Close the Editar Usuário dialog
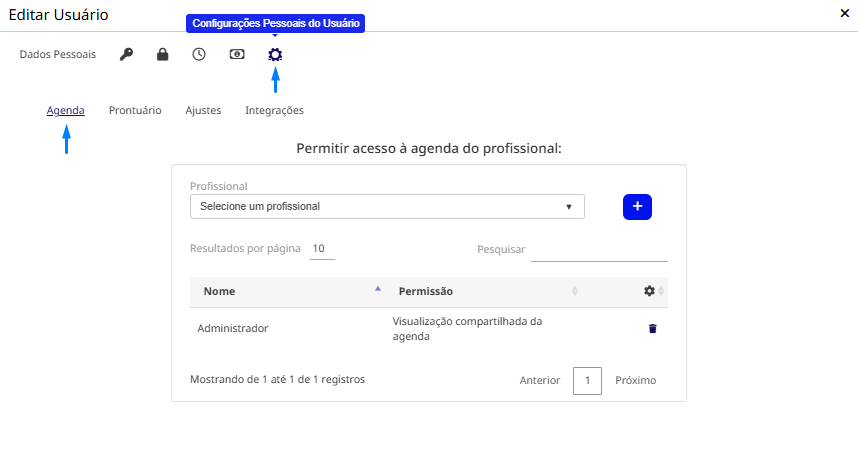This screenshot has height=452, width=858. 844,13
